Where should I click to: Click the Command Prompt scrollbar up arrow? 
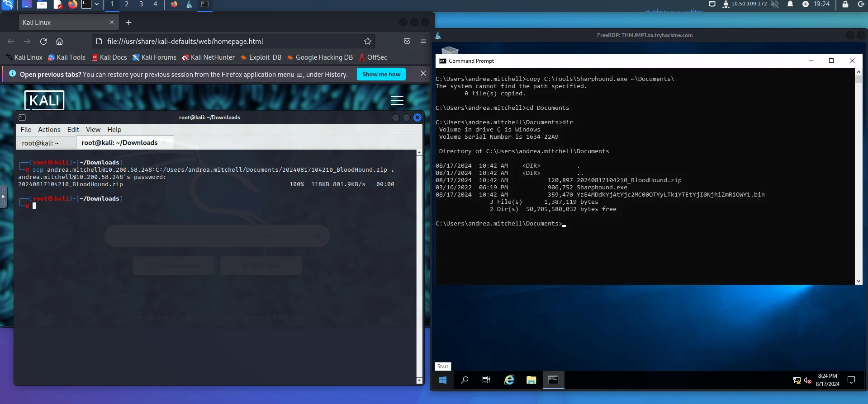pyautogui.click(x=859, y=71)
